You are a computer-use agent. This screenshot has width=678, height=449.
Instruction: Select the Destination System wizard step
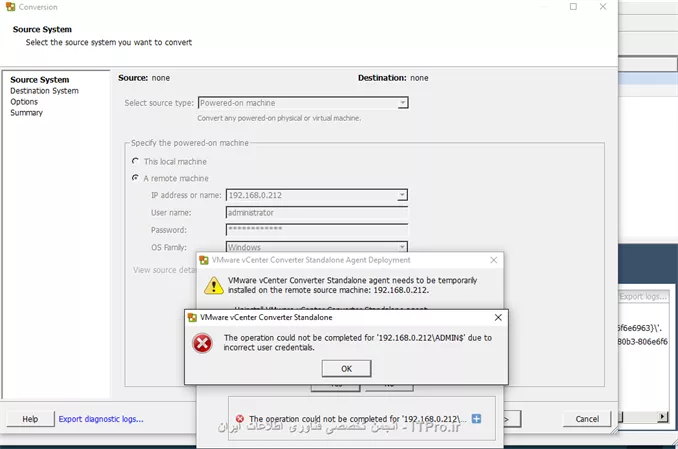(45, 91)
